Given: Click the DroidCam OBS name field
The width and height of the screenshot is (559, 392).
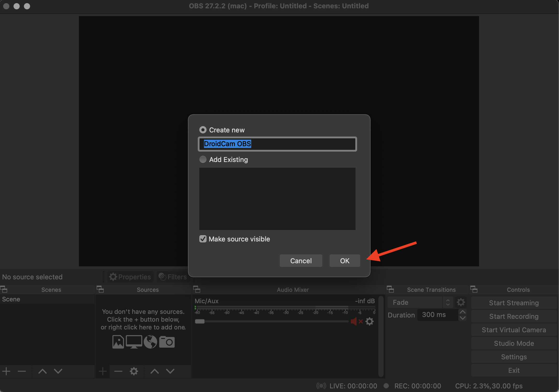Looking at the screenshot, I should [x=277, y=144].
